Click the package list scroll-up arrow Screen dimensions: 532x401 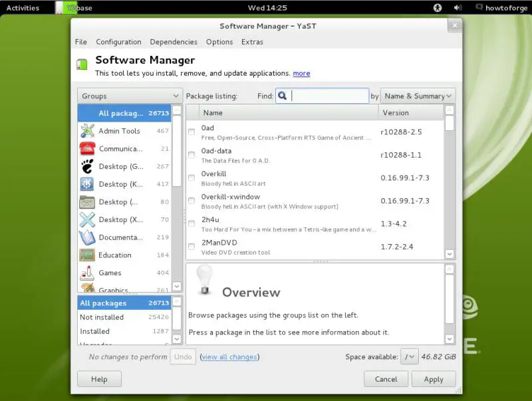[450, 110]
